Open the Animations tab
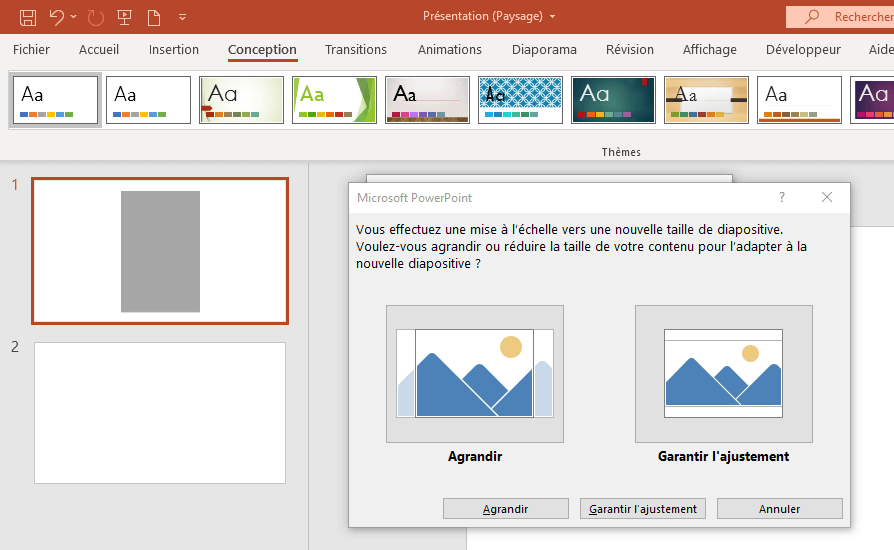Screen dimensions: 894x550 pyautogui.click(x=449, y=50)
